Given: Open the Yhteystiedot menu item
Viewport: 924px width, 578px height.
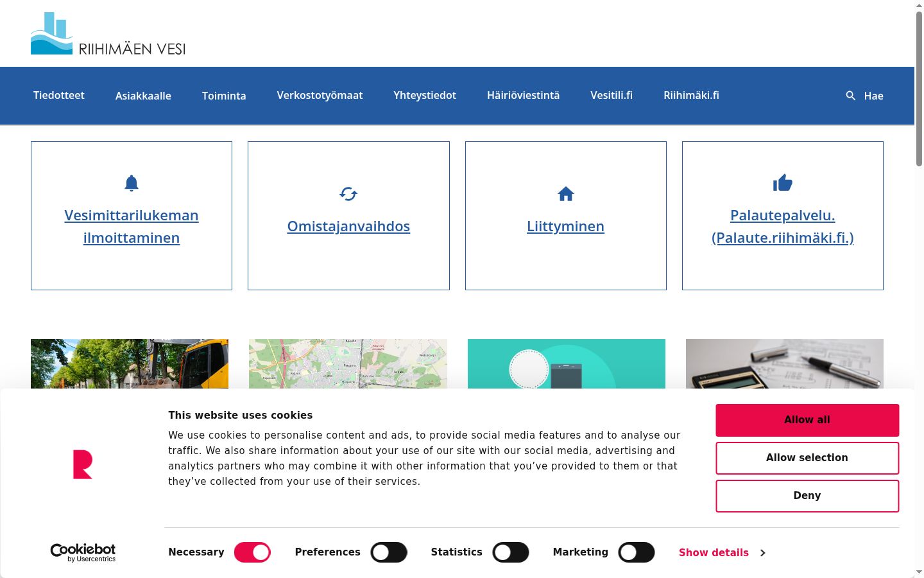Looking at the screenshot, I should (x=425, y=95).
